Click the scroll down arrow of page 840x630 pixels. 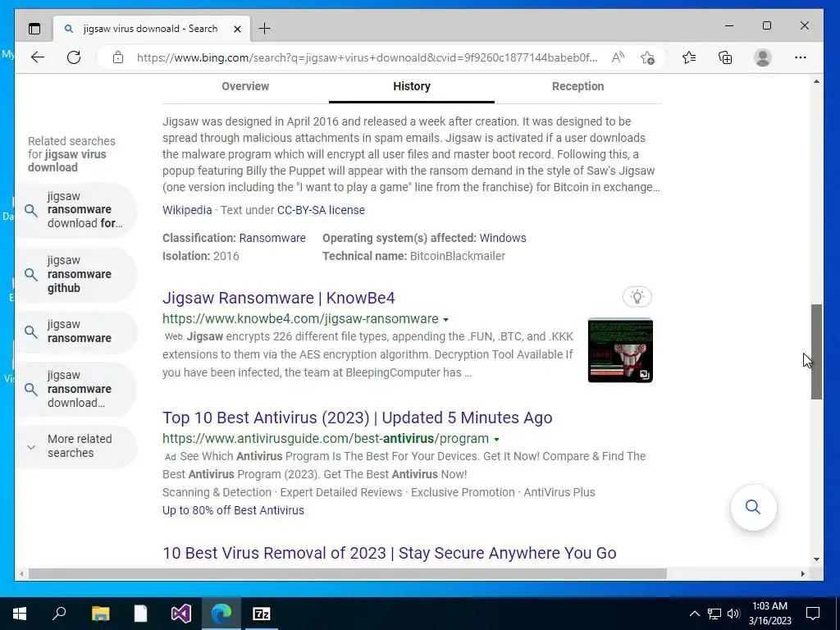(x=816, y=559)
